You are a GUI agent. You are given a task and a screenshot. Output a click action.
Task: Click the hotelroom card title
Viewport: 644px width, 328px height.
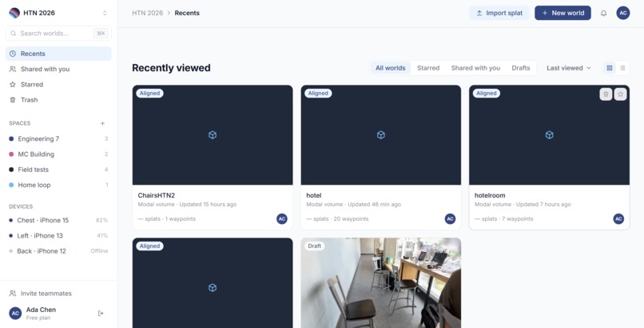490,195
